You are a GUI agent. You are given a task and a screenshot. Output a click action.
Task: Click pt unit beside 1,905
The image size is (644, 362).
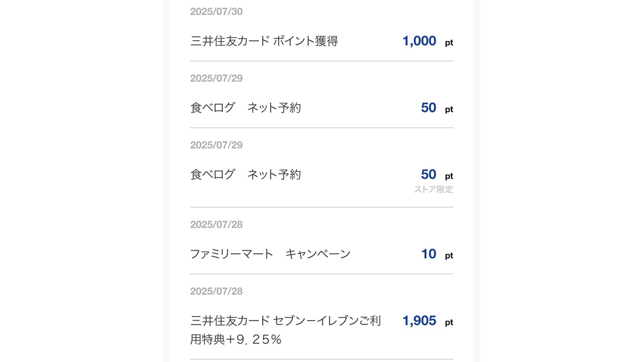449,323
